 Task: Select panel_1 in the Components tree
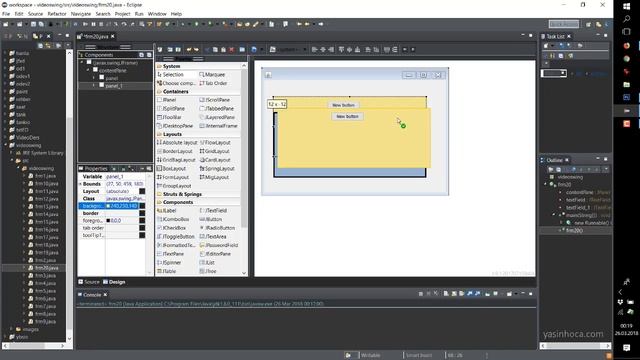[x=114, y=86]
